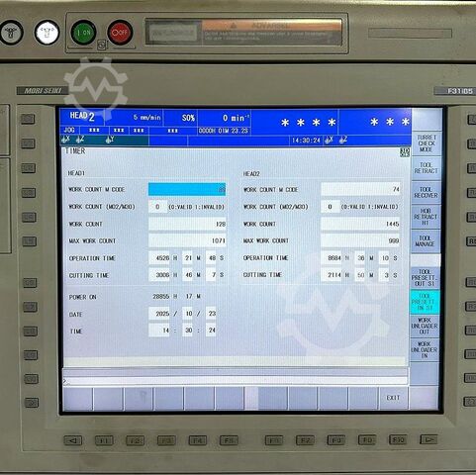Select HEAD1 WORK COUNT M CODE field
Screen dimensions: 476x475
[187, 189]
